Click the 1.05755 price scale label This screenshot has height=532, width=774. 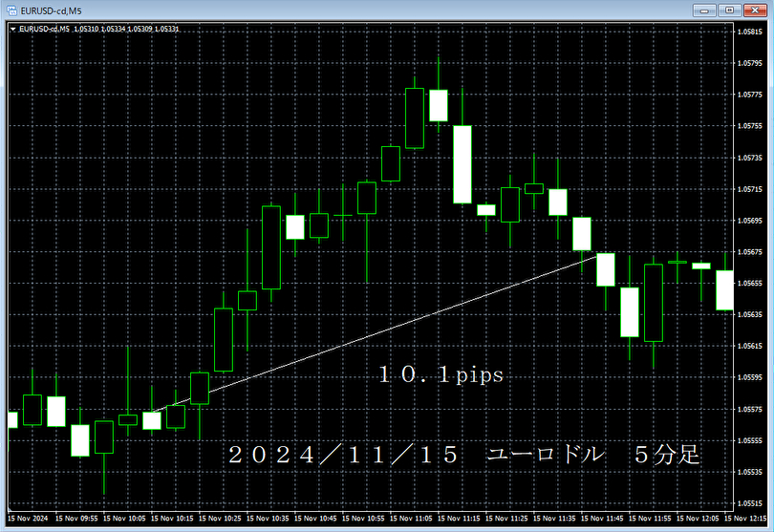pos(750,126)
